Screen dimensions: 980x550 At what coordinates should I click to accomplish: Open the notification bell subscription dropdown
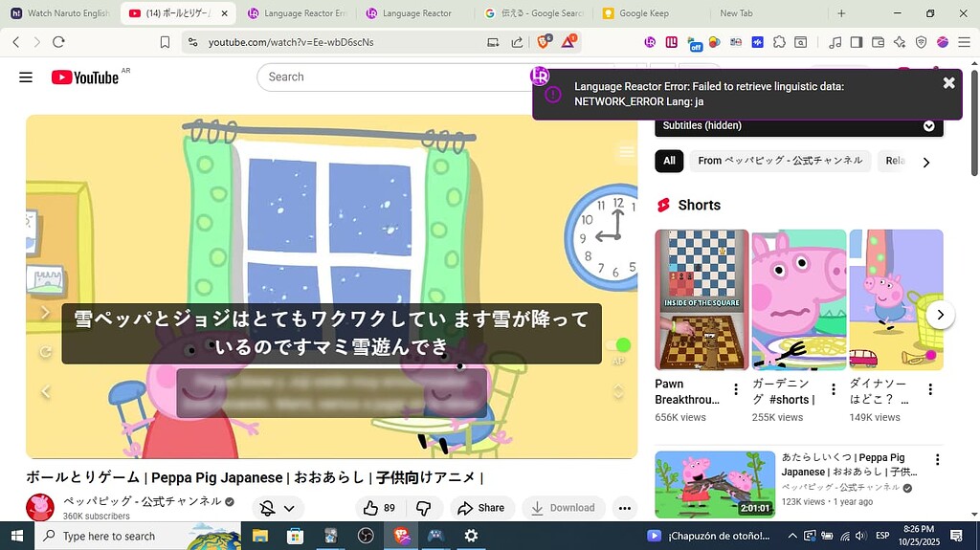[x=278, y=508]
